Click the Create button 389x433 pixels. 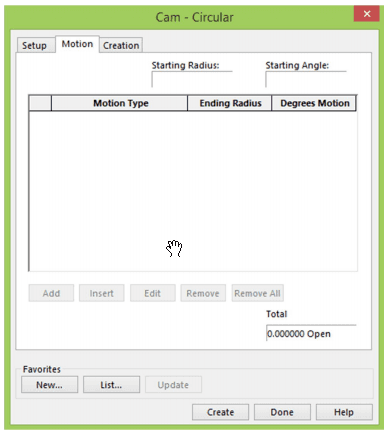220,412
